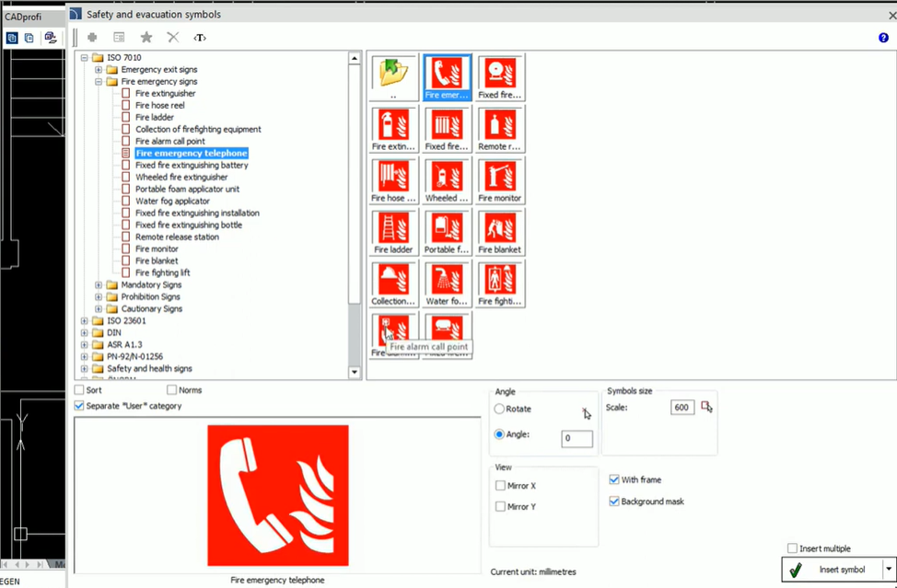Select the Fire ladder symbol thumbnail

click(393, 232)
